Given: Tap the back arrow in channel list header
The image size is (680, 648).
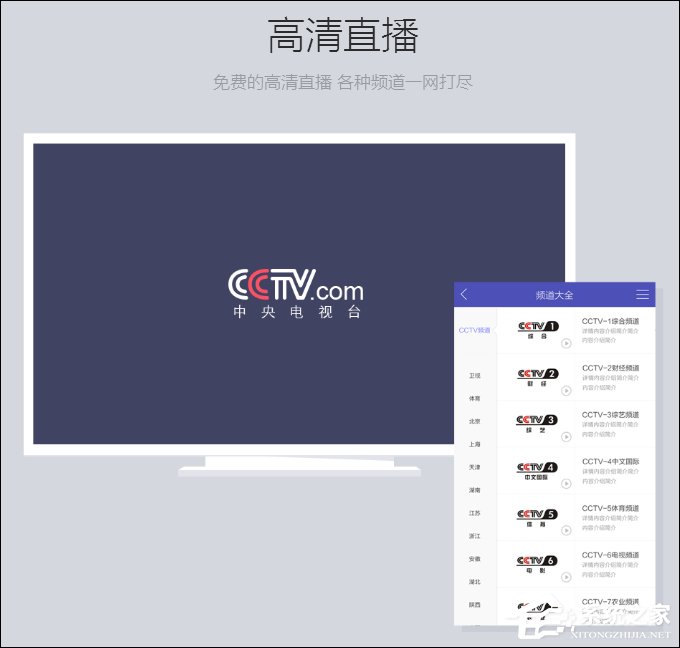Looking at the screenshot, I should [x=464, y=295].
